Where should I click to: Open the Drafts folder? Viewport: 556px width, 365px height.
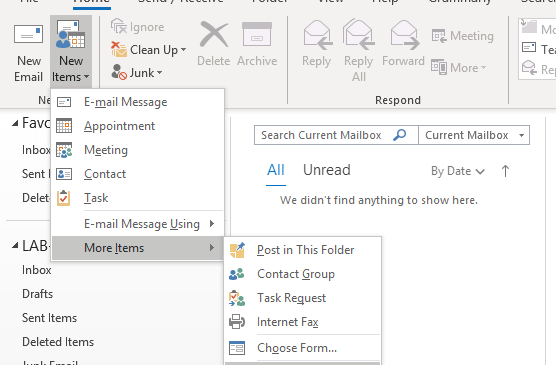[37, 294]
